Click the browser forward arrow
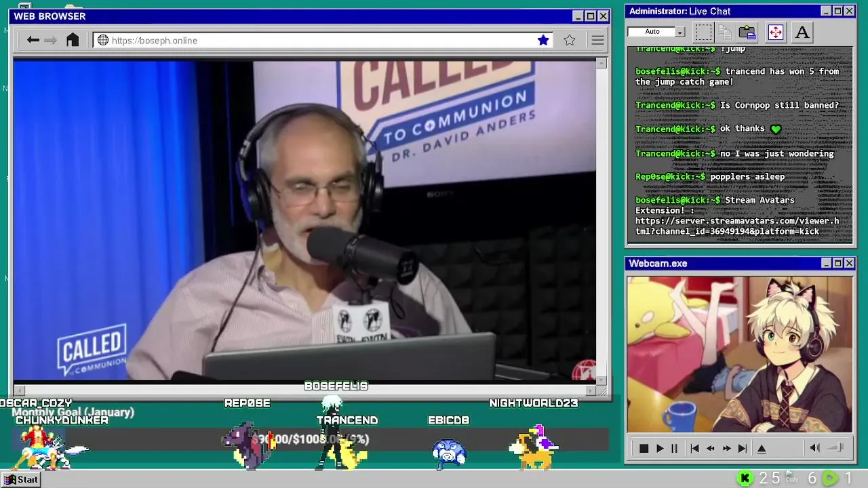The image size is (868, 488). 51,40
